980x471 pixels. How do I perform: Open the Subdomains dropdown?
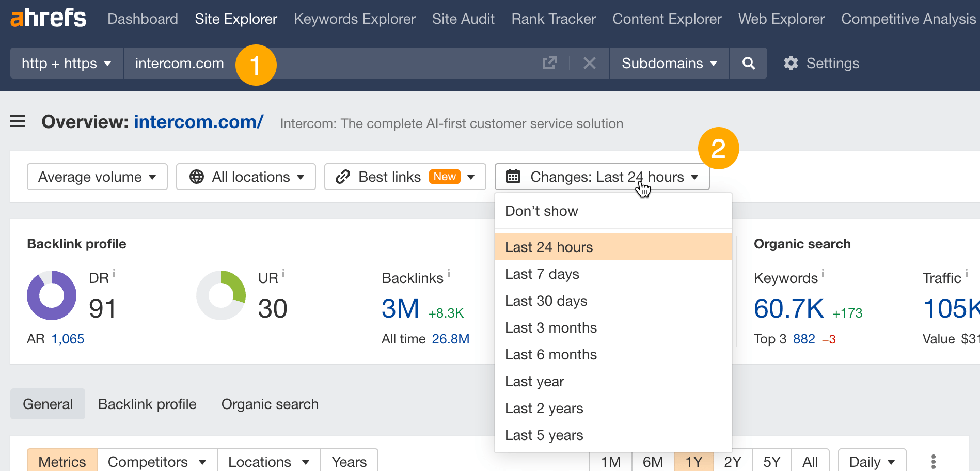pyautogui.click(x=668, y=63)
